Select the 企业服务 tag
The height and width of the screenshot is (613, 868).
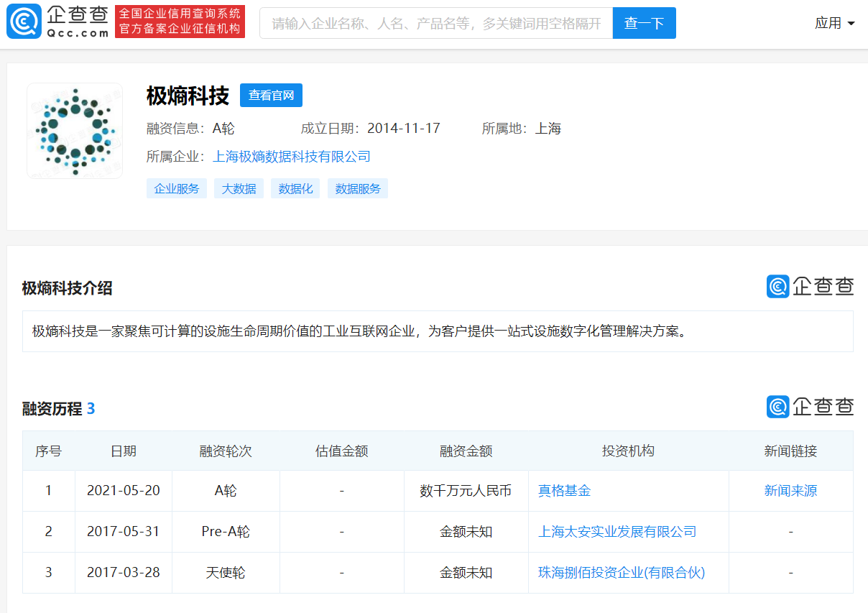click(177, 188)
